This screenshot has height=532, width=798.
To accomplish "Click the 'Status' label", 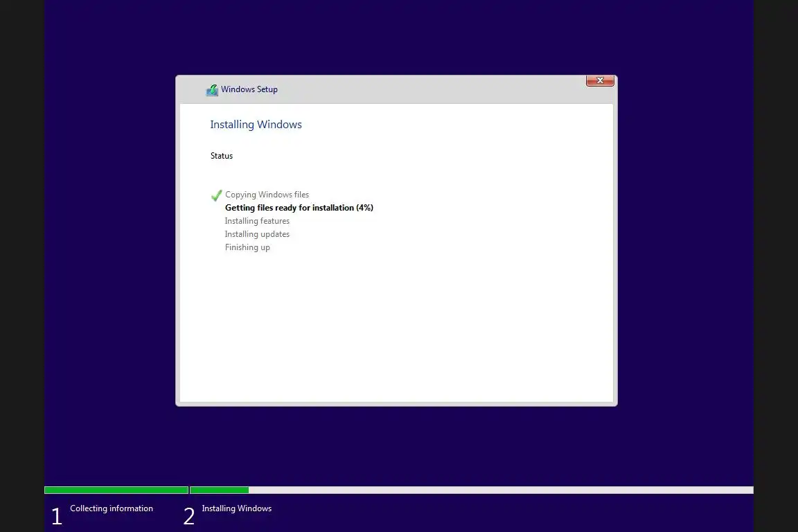I will (x=222, y=156).
